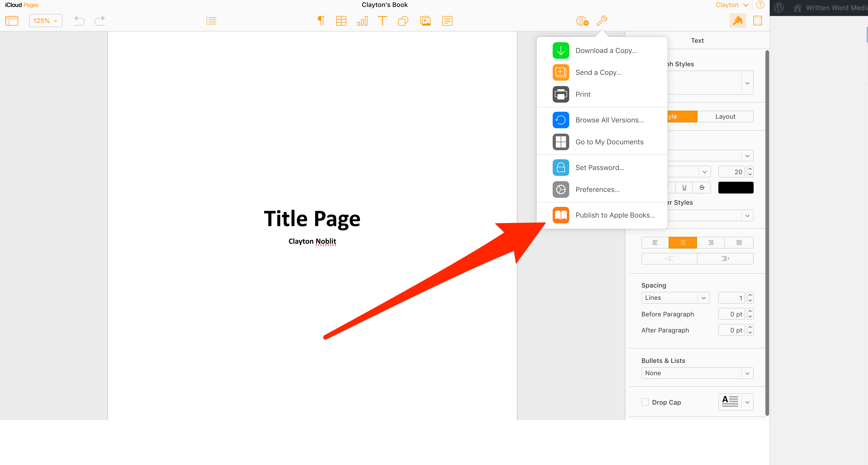The height and width of the screenshot is (465, 868).
Task: Expand the Drop Cap style dropdown
Action: tap(747, 402)
